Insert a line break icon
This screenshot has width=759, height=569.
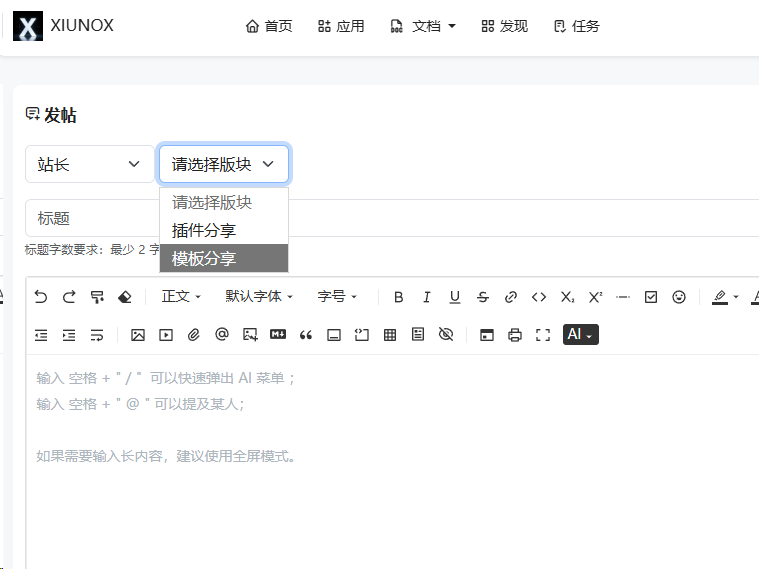(97, 335)
